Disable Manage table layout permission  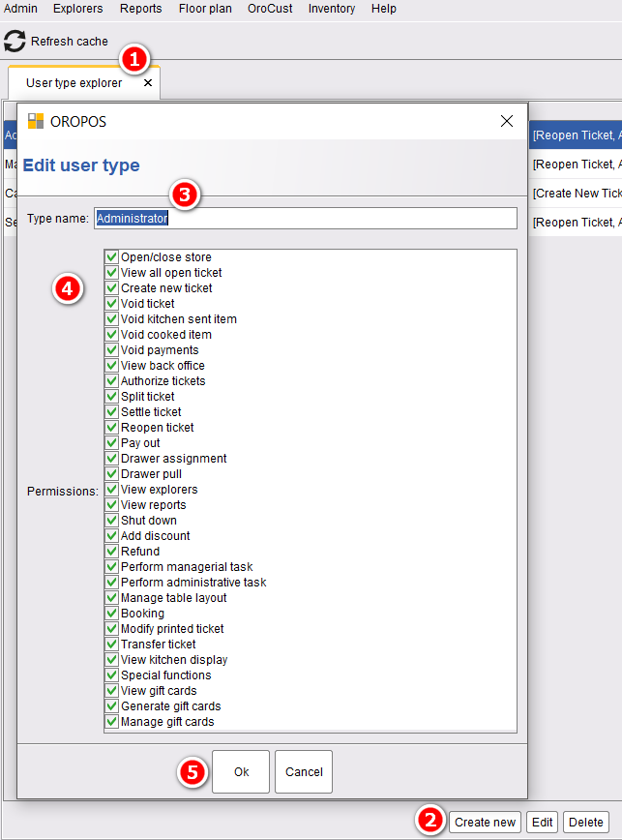point(111,598)
